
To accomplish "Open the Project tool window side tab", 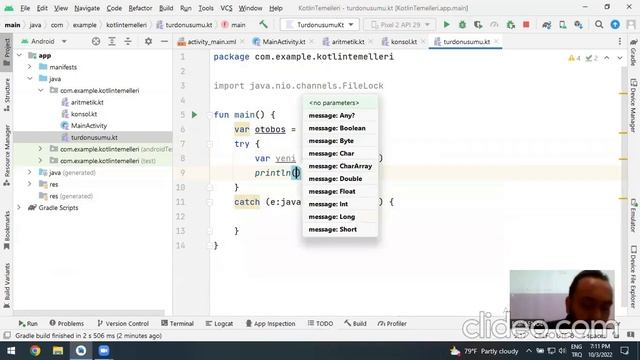I will click(x=7, y=52).
